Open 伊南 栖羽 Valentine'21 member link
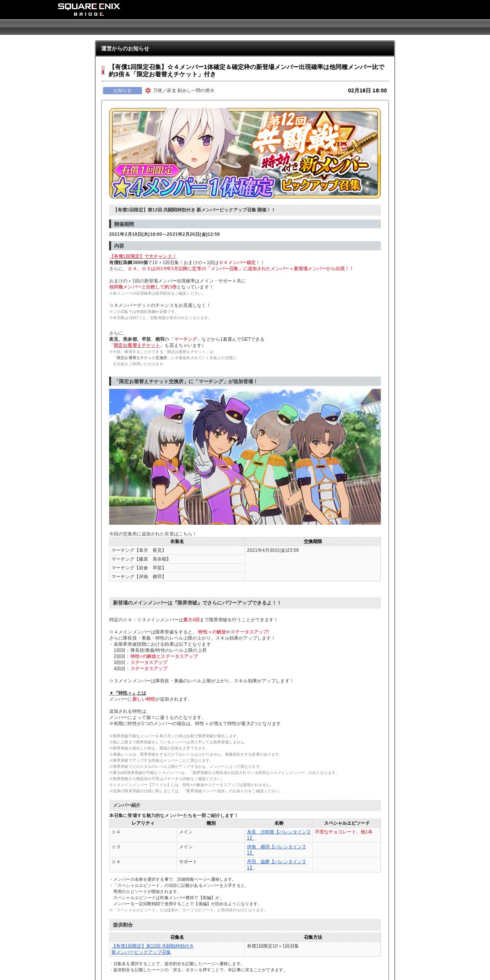This screenshot has width=490, height=980. tap(276, 849)
